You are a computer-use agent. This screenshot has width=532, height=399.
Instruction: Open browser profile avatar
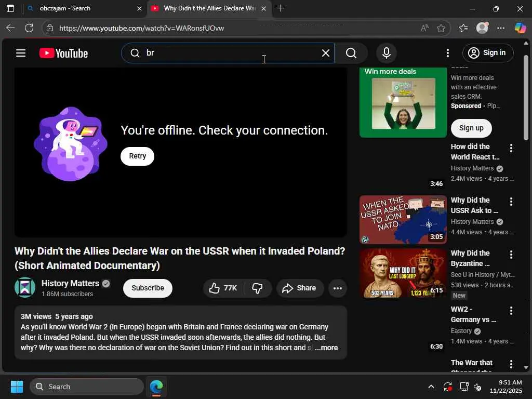482,28
